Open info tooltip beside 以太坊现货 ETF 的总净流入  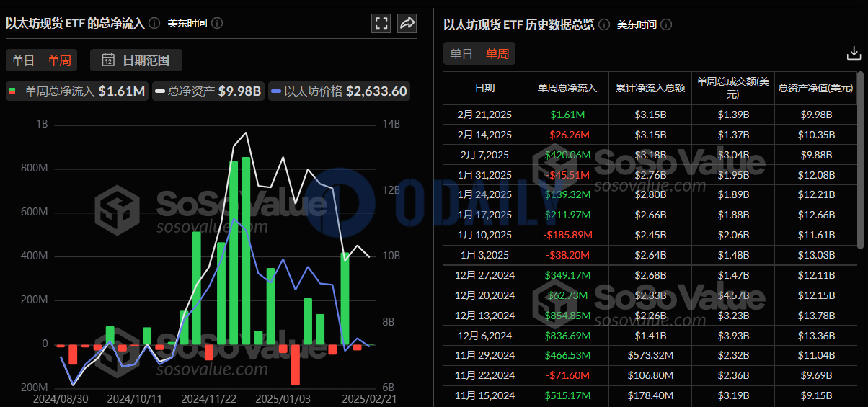point(154,23)
